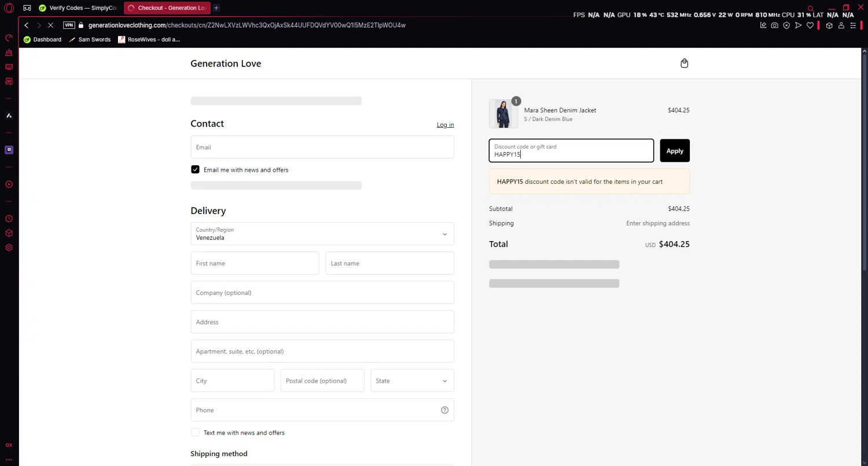
Task: Open the tab search magnifier icon
Action: (811, 9)
